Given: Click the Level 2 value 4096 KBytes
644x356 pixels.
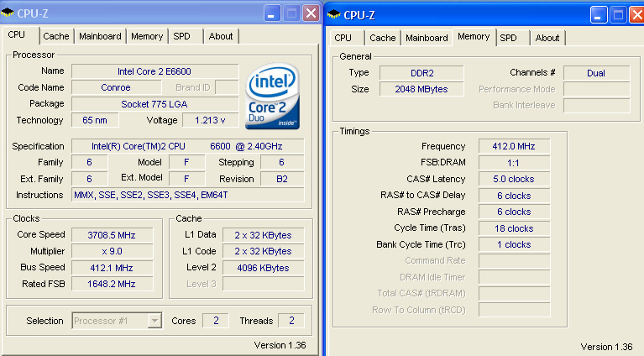Looking at the screenshot, I should 264,268.
